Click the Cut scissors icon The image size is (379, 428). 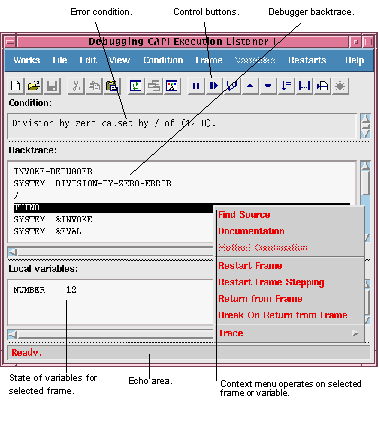coord(76,86)
